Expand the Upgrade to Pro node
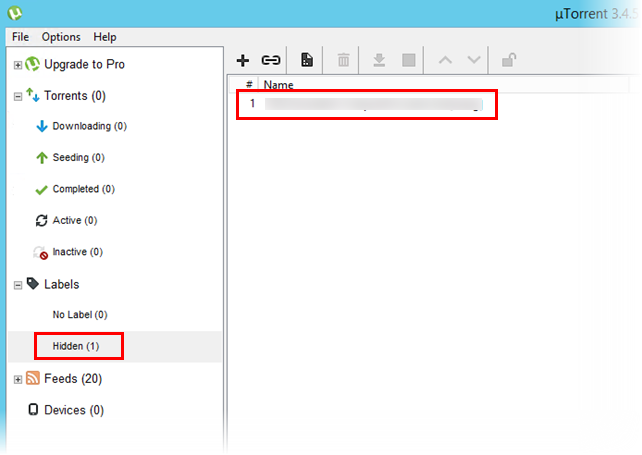642x455 pixels. pyautogui.click(x=18, y=65)
